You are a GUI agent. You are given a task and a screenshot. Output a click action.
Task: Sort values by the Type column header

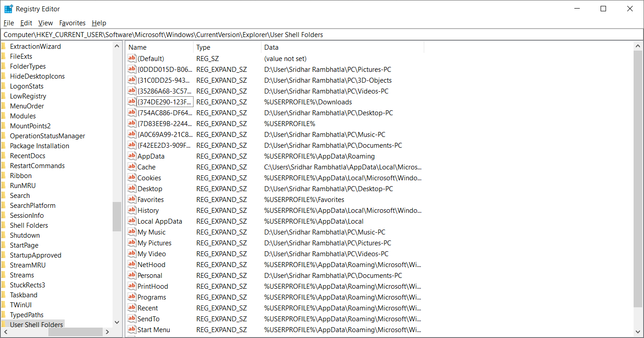click(227, 47)
